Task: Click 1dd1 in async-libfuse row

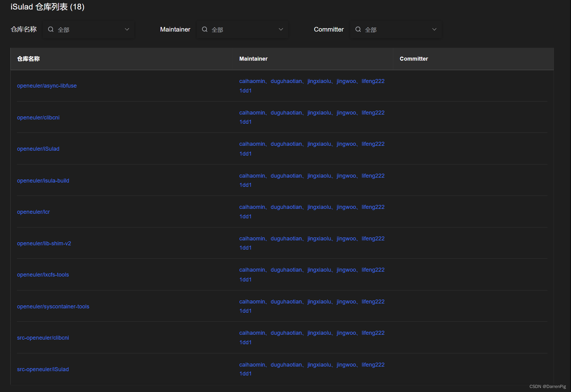Action: click(246, 91)
